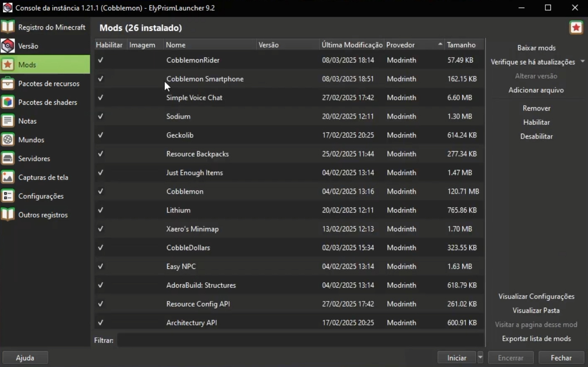Screen dimensions: 588x367
Task: Click Visualizar Pasta
Action: point(536,311)
